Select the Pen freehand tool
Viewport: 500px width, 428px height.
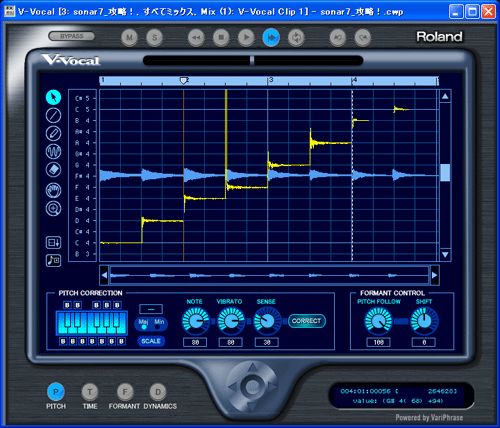[x=53, y=133]
